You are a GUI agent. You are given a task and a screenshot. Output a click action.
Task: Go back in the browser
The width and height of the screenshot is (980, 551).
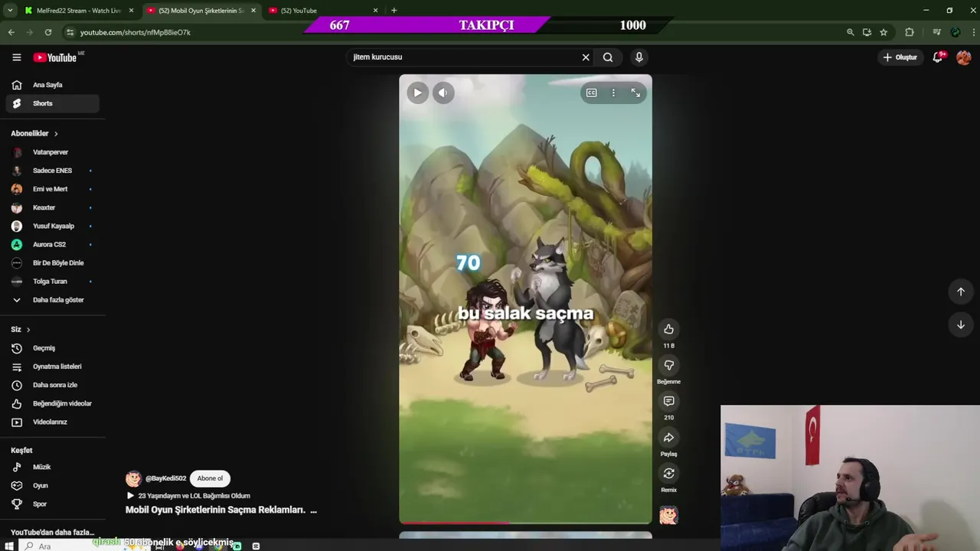(x=11, y=32)
